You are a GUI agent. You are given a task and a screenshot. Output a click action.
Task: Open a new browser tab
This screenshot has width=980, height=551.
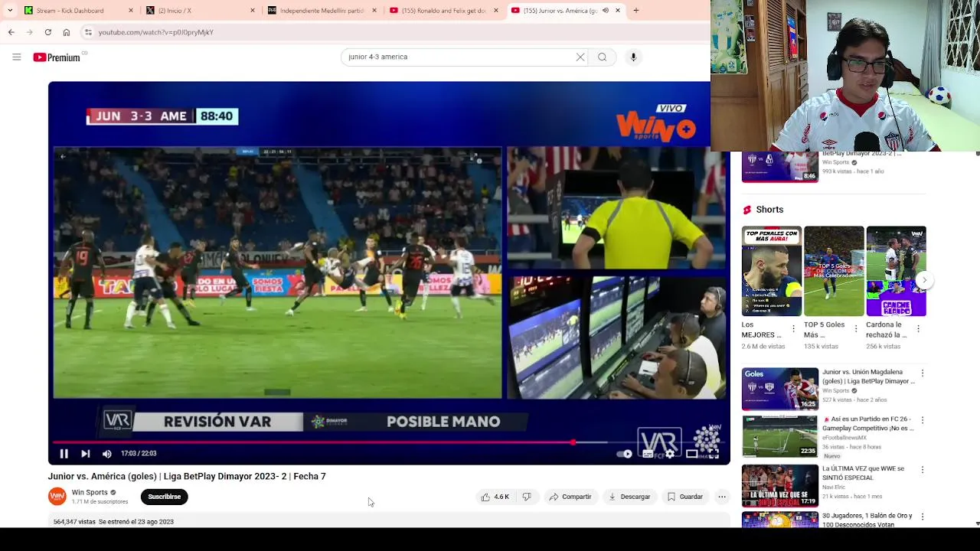635,11
